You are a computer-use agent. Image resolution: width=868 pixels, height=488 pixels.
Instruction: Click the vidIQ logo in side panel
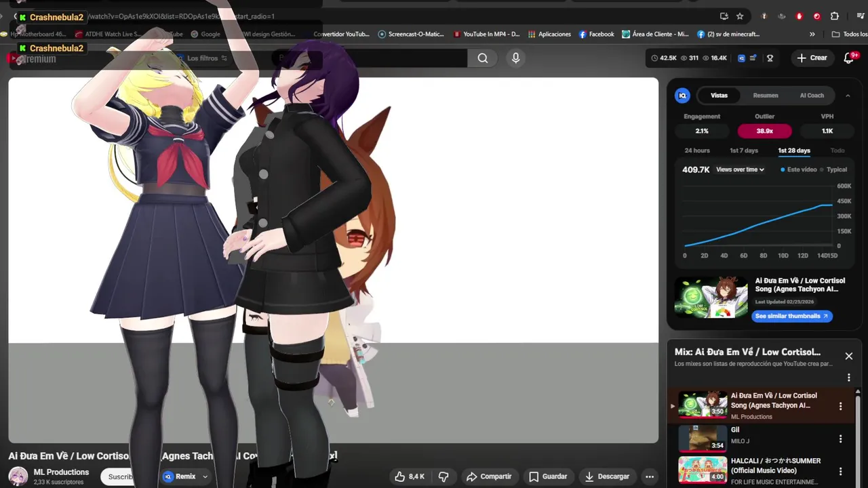(682, 96)
